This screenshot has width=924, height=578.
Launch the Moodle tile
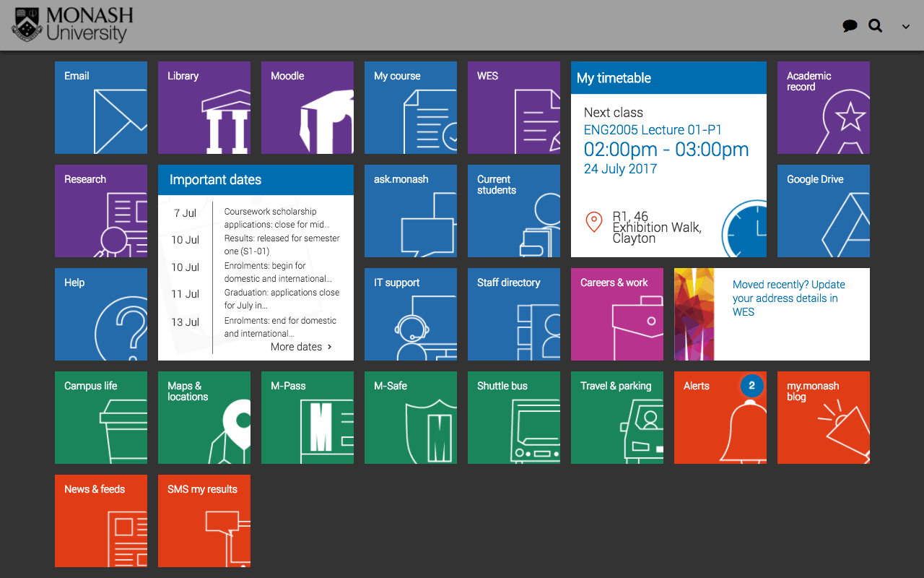click(308, 108)
